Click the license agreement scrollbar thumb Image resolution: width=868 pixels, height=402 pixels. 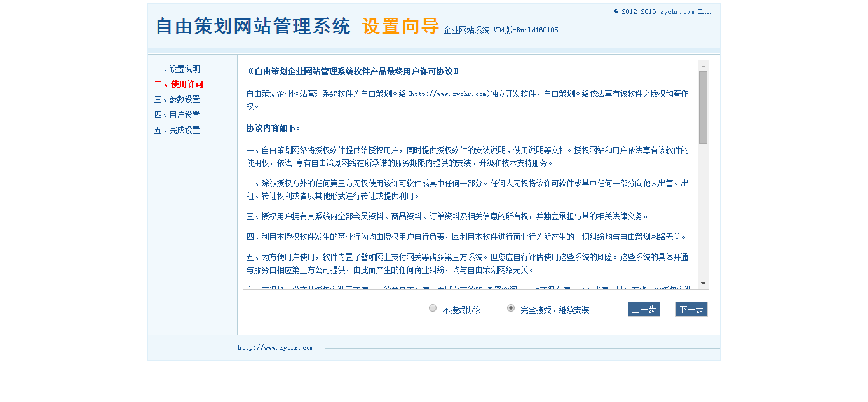coord(703,107)
